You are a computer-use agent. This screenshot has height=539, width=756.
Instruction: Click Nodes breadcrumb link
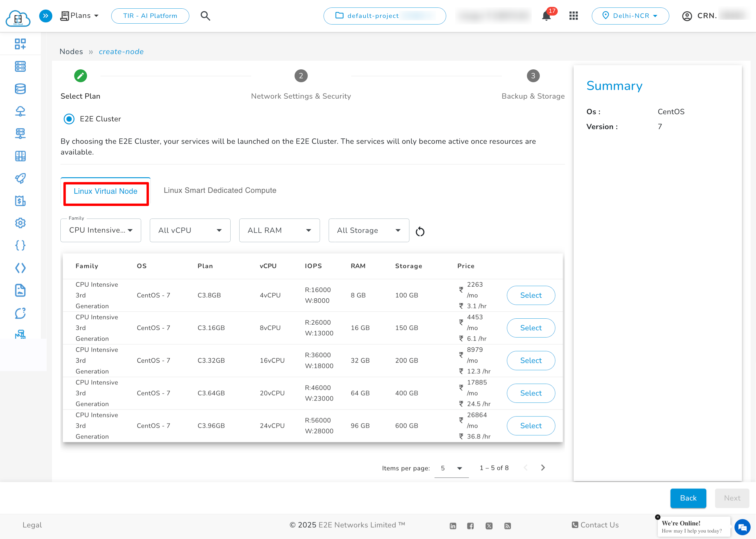point(71,52)
